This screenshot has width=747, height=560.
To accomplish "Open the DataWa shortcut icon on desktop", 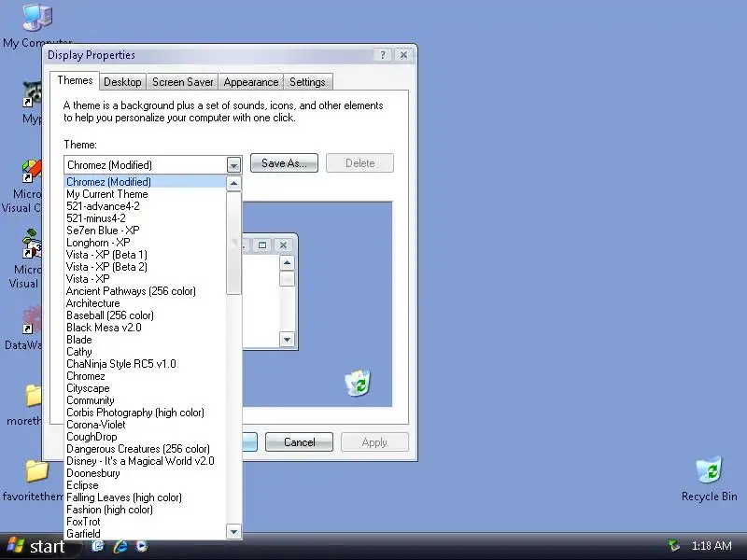I will [32, 320].
